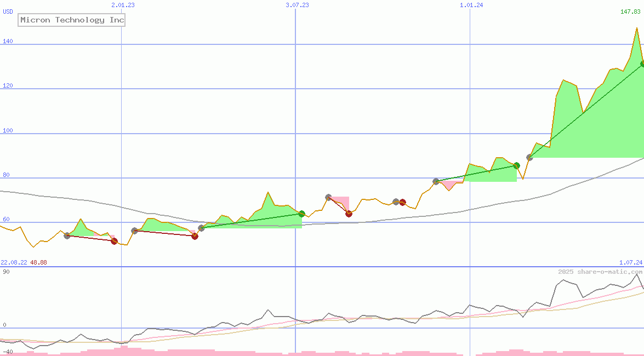Click the 1.07.24 end date label

click(631, 262)
